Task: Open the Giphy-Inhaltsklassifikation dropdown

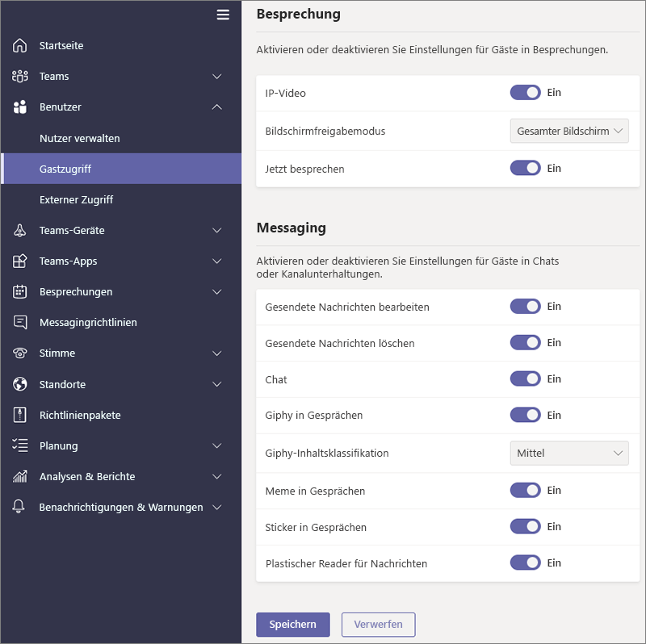Action: 569,453
